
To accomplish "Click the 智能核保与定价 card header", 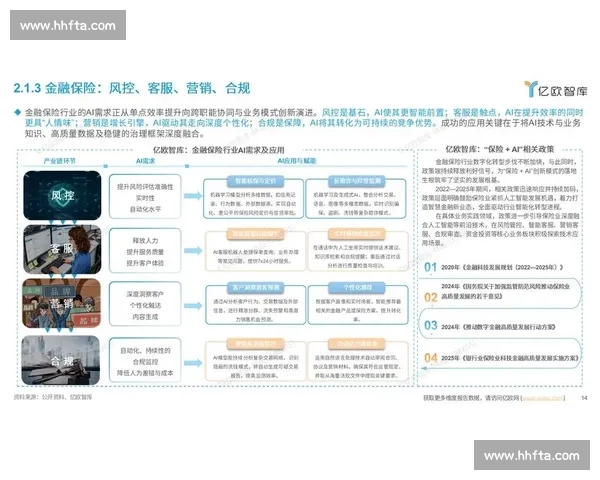I will click(x=255, y=181).
